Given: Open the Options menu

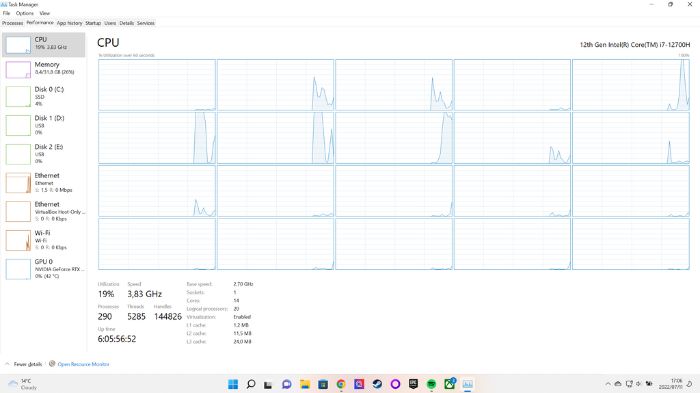Looking at the screenshot, I should [x=25, y=13].
